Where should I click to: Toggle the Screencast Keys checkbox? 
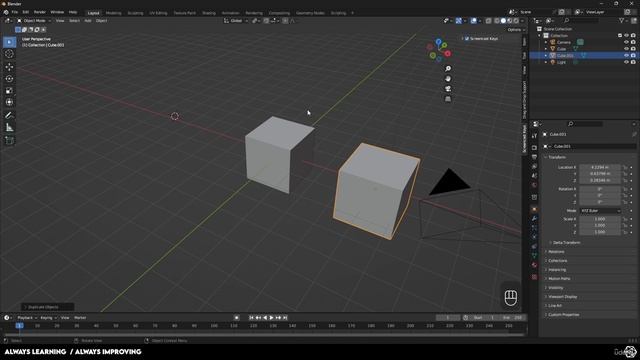pyautogui.click(x=467, y=38)
